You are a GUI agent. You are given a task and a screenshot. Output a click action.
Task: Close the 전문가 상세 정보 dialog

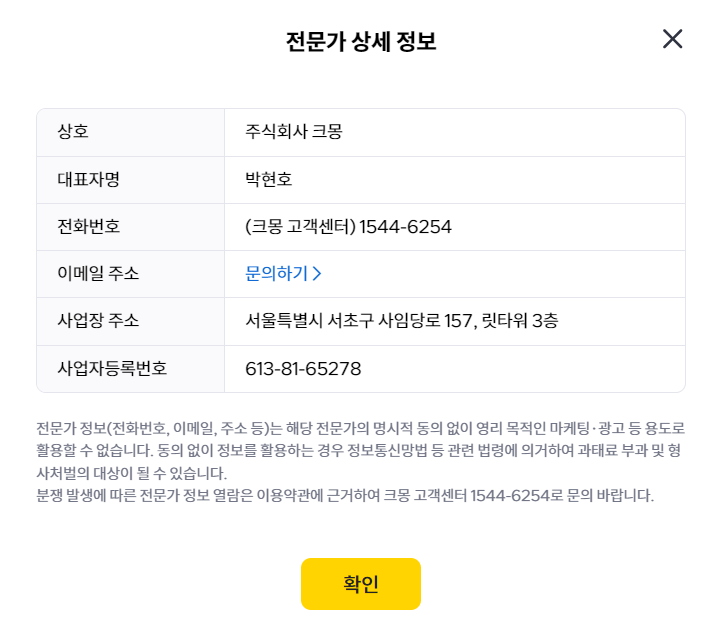672,39
